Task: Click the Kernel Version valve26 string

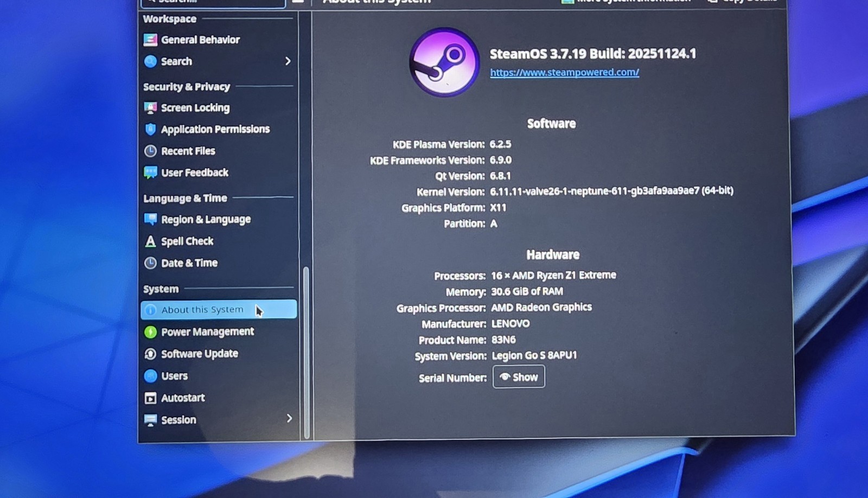Action: coord(611,191)
